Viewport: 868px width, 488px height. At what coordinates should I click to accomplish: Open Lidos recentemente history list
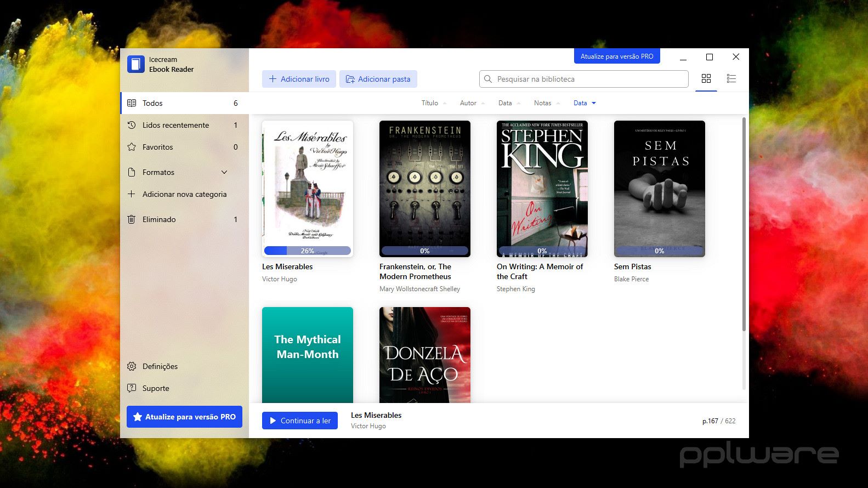(175, 125)
